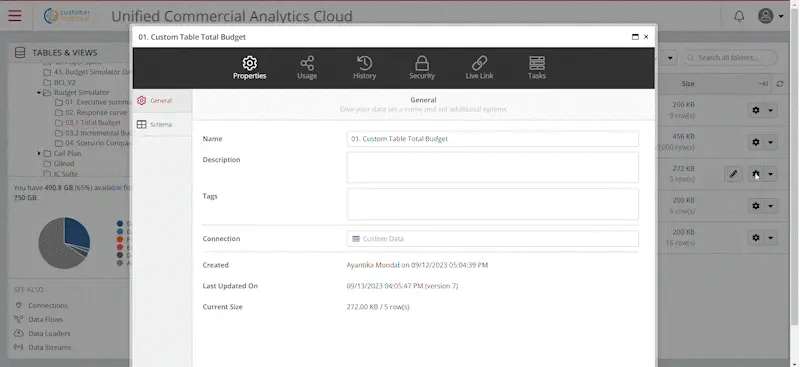
Task: Click gear icon for the 16 row(s) table
Action: click(x=756, y=237)
